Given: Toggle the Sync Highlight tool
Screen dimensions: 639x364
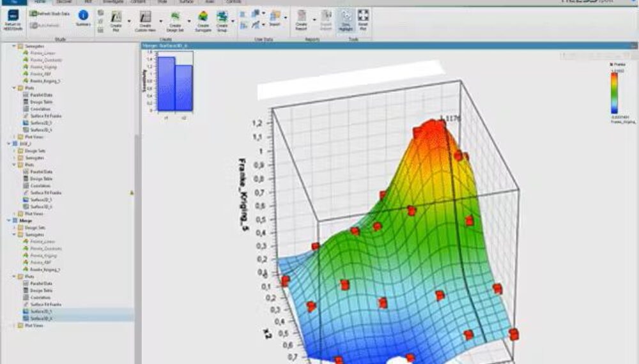Looking at the screenshot, I should click(346, 20).
